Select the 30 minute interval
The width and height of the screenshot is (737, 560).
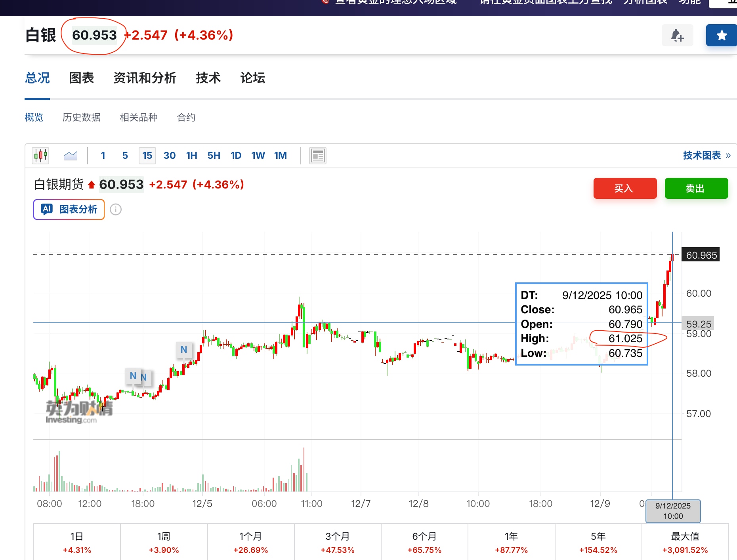[169, 155]
